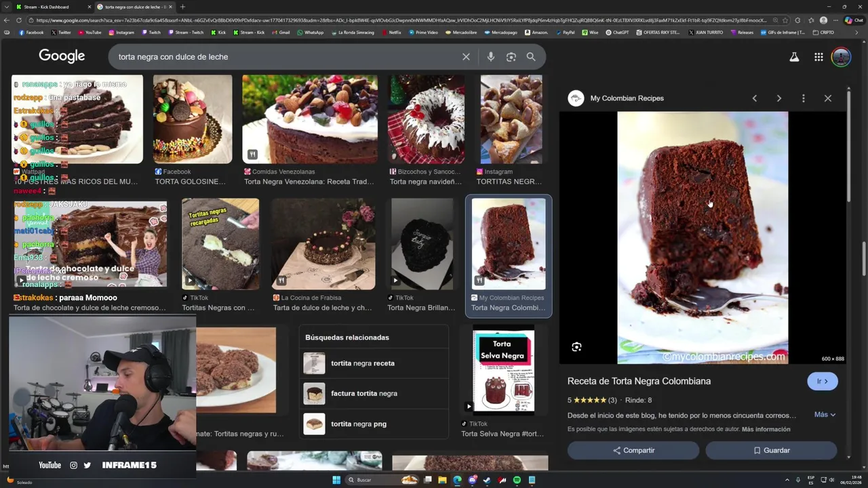
Task: Open Discord from the taskbar
Action: (472, 480)
